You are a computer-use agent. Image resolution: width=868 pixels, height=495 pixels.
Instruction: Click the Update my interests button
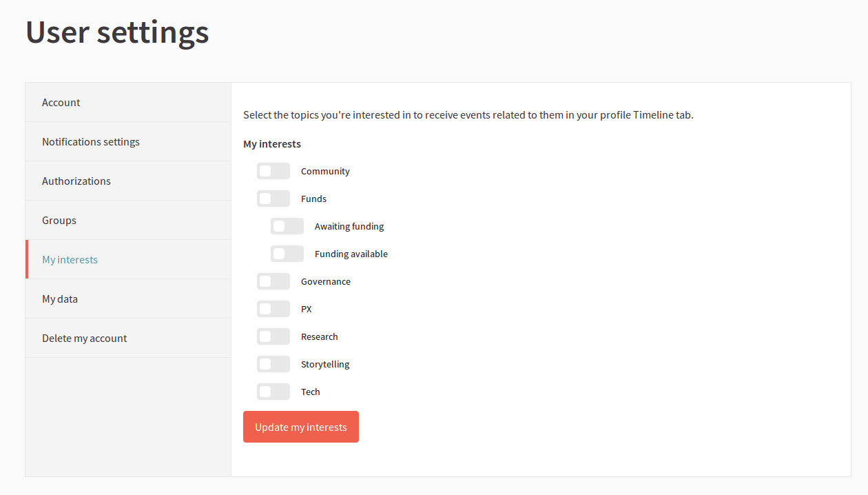click(x=301, y=427)
